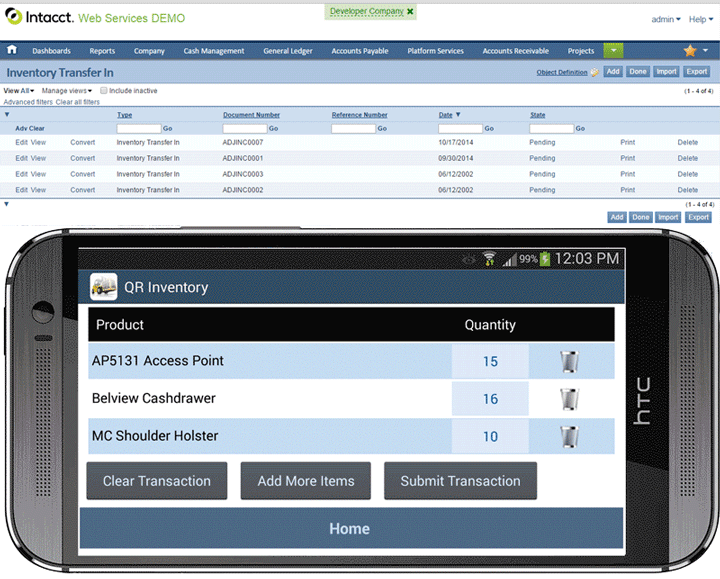Click the bottom Export button
Screen dimensions: 720x579
tap(698, 217)
